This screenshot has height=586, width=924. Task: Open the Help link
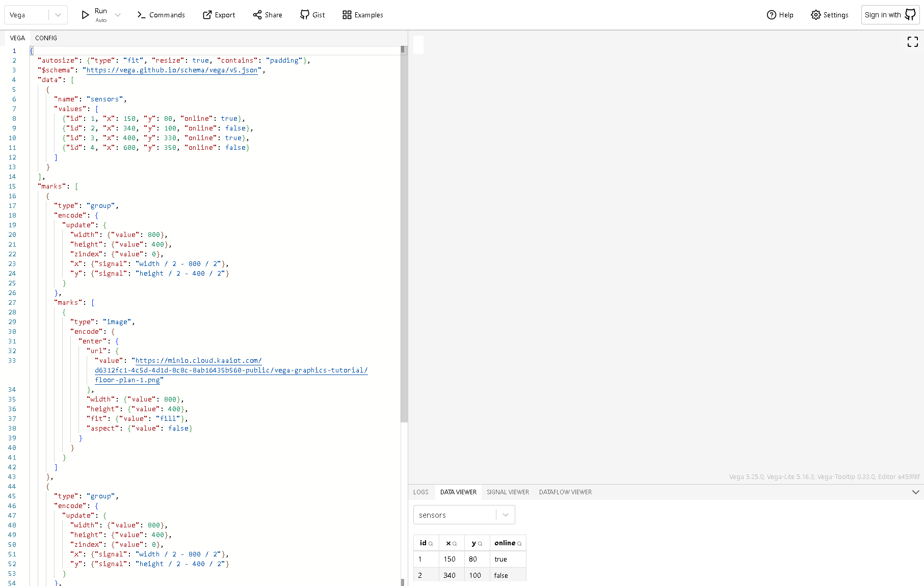click(x=780, y=15)
